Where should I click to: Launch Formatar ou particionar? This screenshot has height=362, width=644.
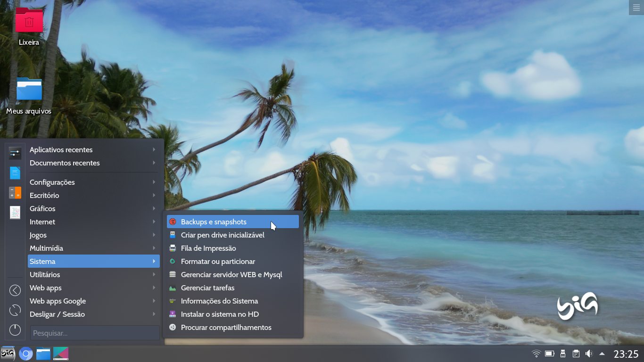(x=233, y=261)
